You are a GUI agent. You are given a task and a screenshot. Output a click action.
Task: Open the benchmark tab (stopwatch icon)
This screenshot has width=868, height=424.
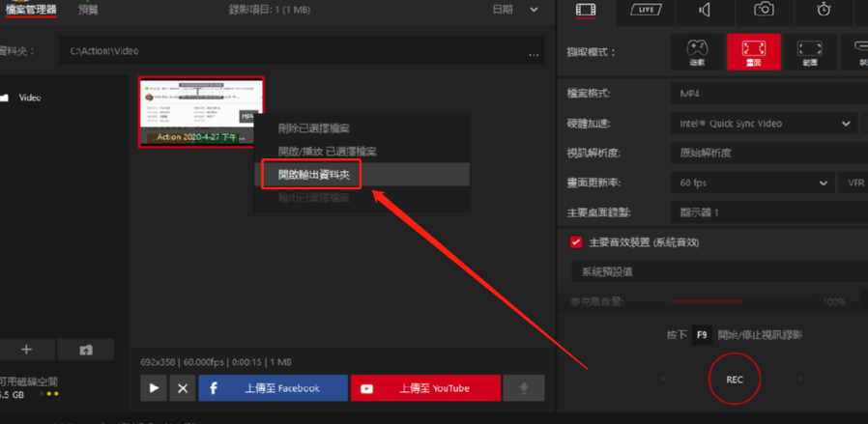(x=824, y=10)
